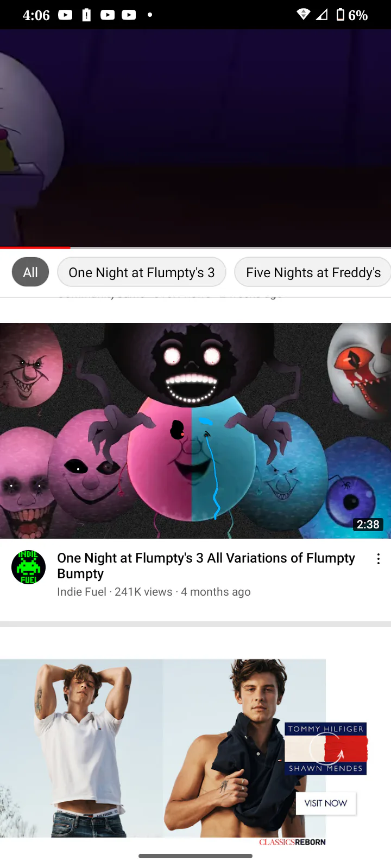Image resolution: width=391 pixels, height=868 pixels.
Task: Select the All filter chip
Action: point(30,272)
